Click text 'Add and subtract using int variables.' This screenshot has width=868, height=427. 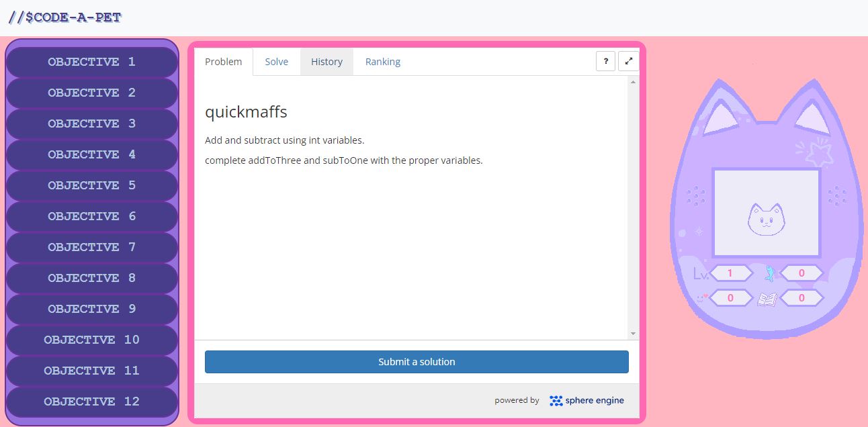tap(284, 140)
